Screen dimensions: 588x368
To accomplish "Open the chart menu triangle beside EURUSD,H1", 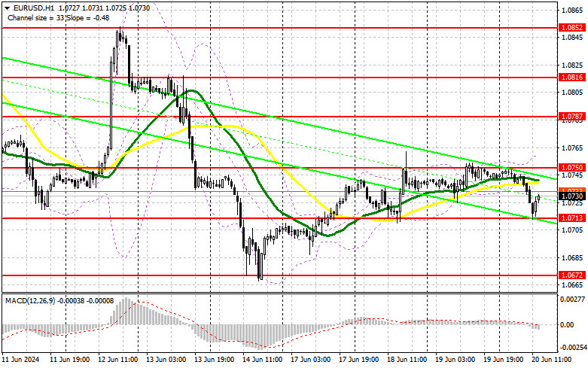I will click(x=7, y=8).
